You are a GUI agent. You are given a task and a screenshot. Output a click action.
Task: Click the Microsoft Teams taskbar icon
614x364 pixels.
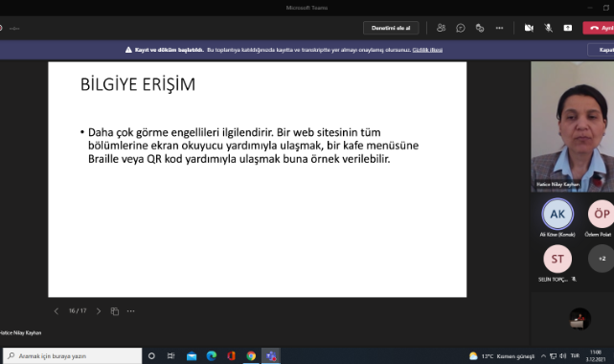(x=271, y=355)
